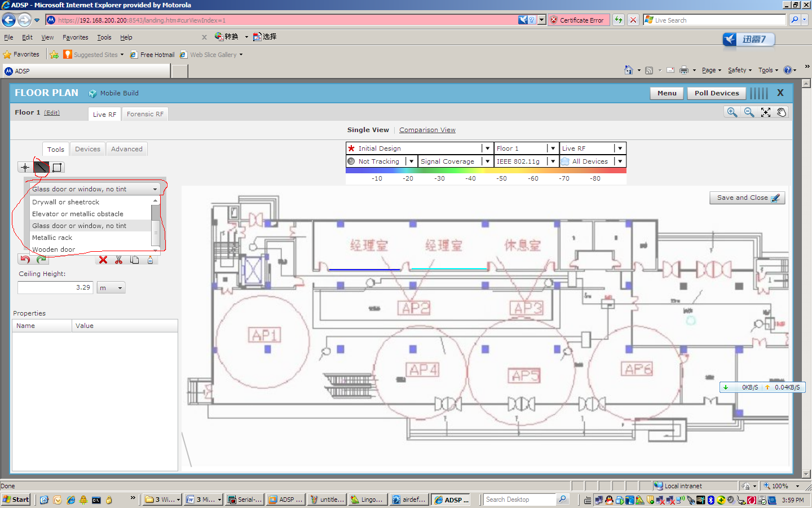Delete selected obstacle with red X
This screenshot has width=812, height=508.
click(103, 260)
